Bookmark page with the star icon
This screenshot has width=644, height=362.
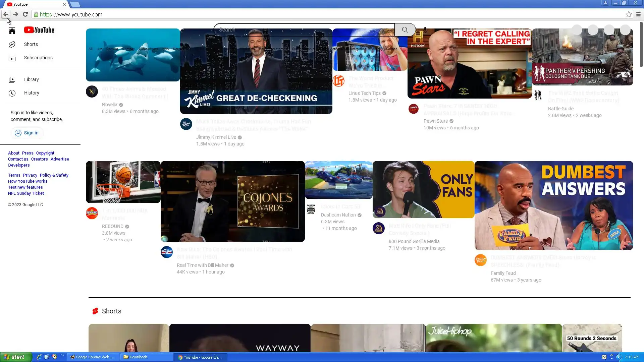click(629, 14)
